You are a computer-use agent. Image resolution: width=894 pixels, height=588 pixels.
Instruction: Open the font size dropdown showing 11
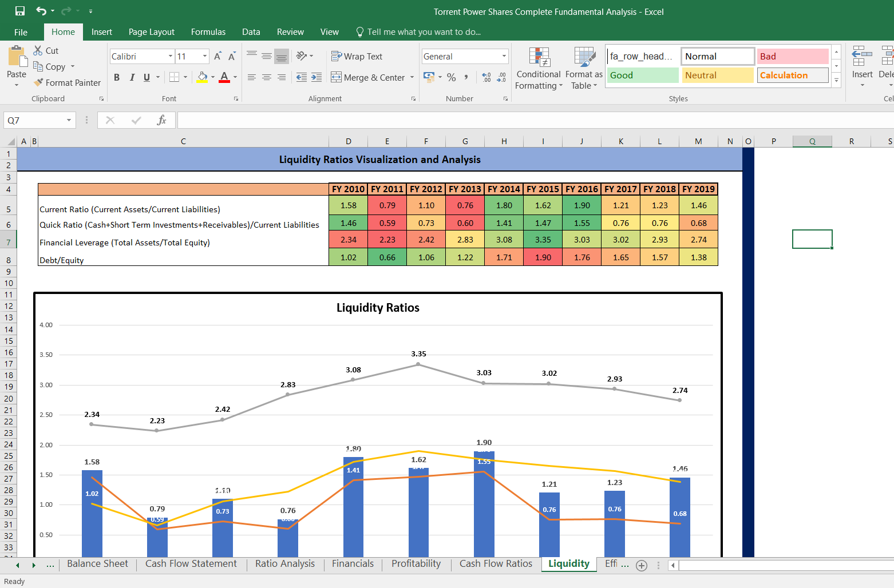(x=205, y=56)
